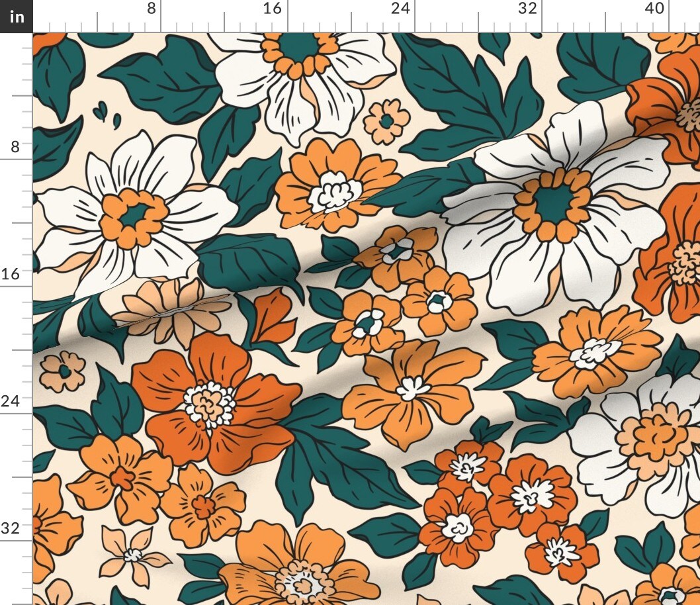Screen dimensions: 700x605
Task: Click the tiny peach flower below top white flower
Action: [386, 121]
